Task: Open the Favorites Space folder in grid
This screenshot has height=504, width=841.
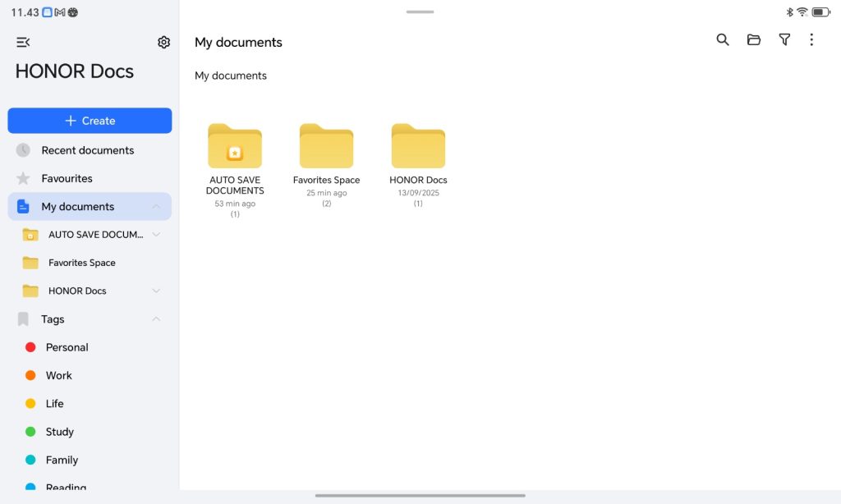Action: click(326, 147)
